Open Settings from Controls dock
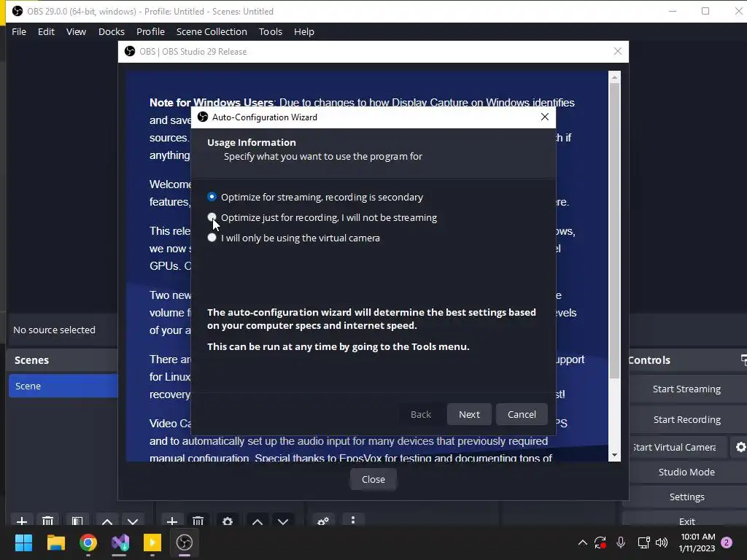747x560 pixels. 686,497
